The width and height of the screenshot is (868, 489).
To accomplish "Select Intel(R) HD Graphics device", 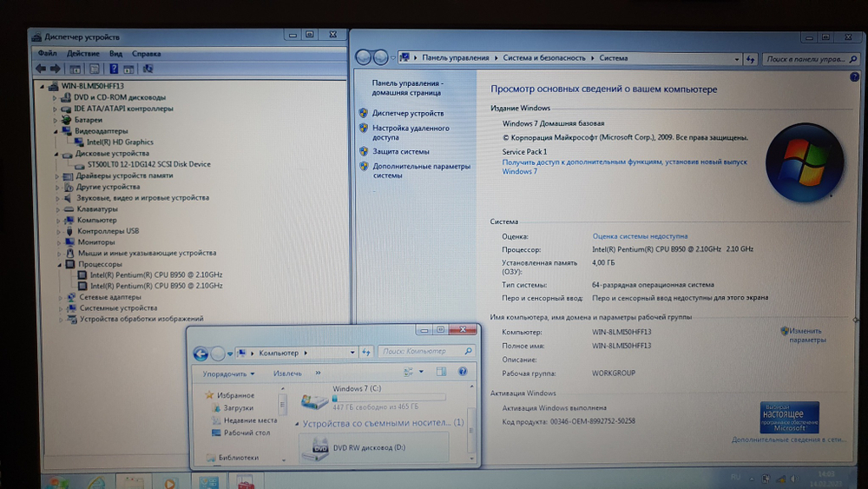I will 120,142.
